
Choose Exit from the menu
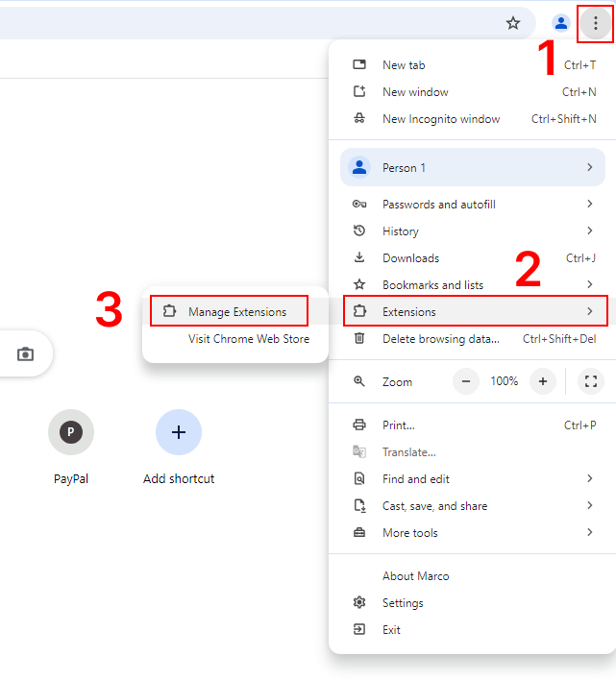473,629
